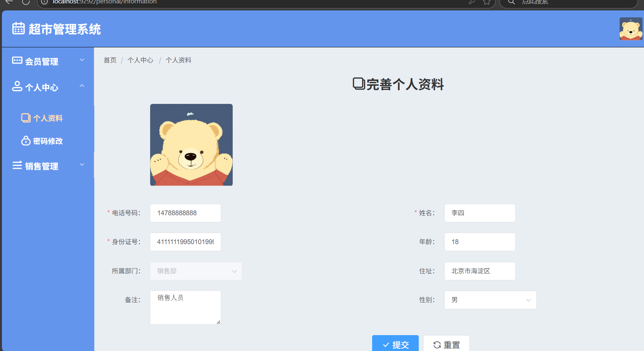Click the 性别 field label
The image size is (644, 351).
click(x=427, y=300)
